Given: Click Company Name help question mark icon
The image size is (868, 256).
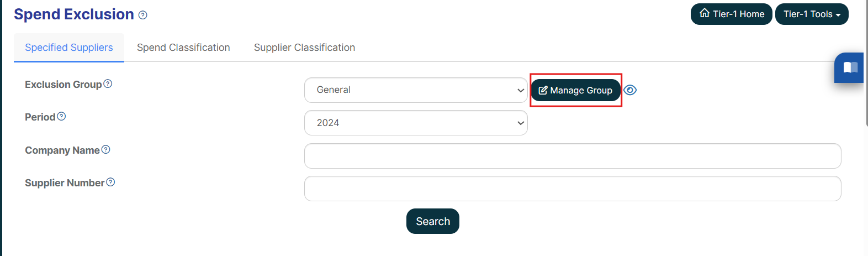Looking at the screenshot, I should point(106,149).
